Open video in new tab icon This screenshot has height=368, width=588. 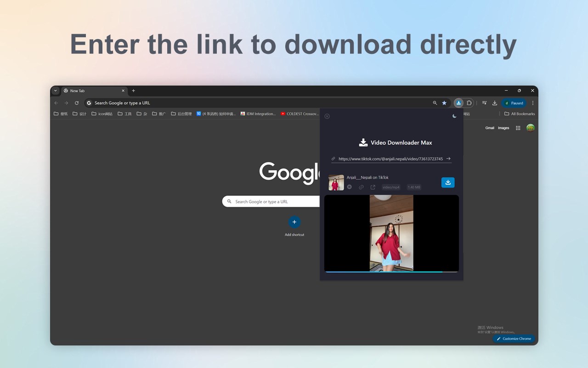pyautogui.click(x=373, y=187)
